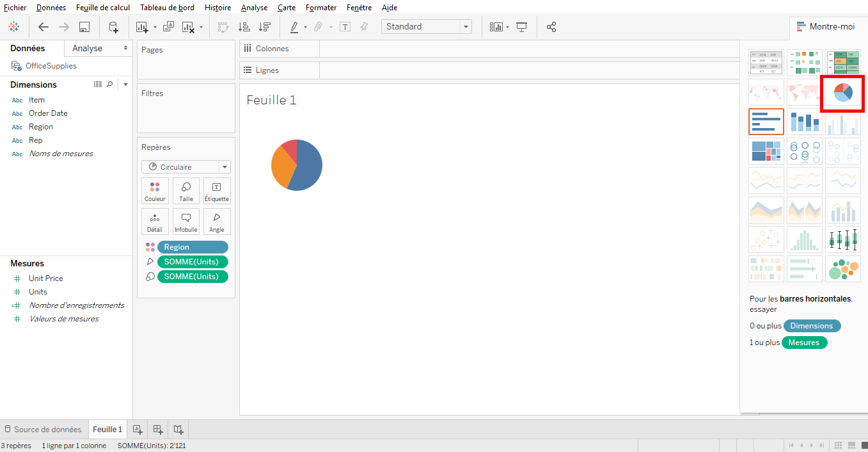Click the color legend dots on the Region pill

coord(150,246)
